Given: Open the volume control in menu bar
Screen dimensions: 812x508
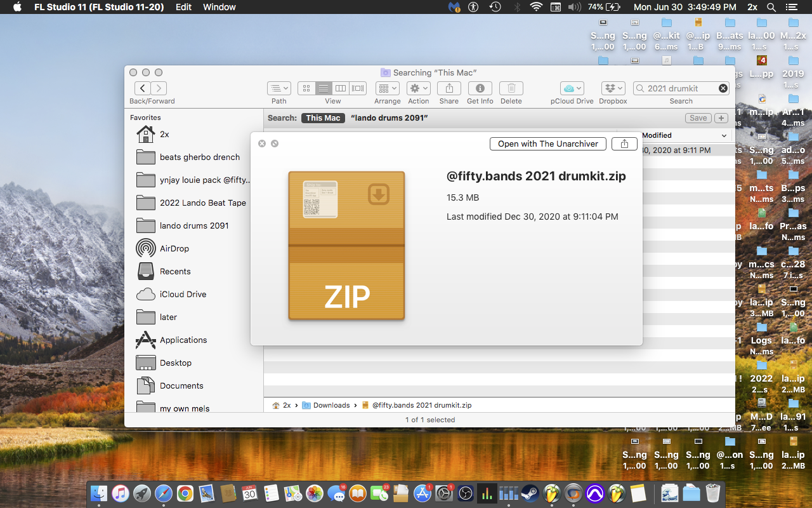Looking at the screenshot, I should [x=575, y=7].
